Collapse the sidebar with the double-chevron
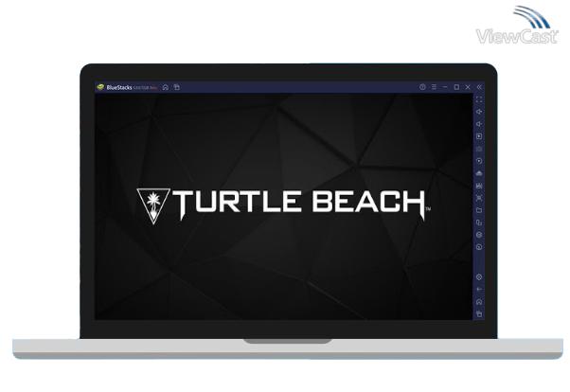Image resolution: width=570 pixels, height=392 pixels. coord(479,87)
